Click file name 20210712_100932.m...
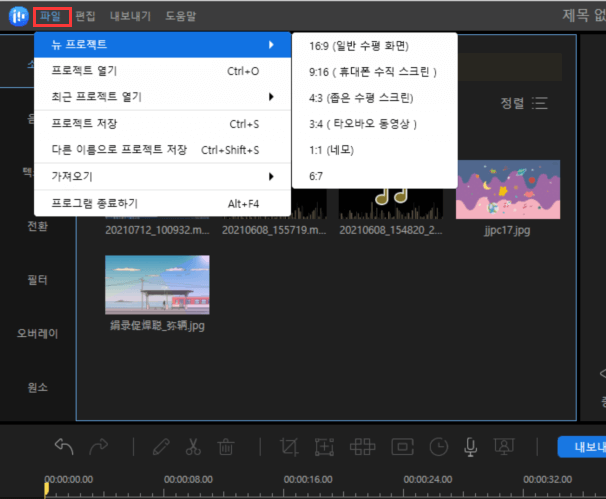Image resolution: width=606 pixels, height=499 pixels. click(157, 230)
